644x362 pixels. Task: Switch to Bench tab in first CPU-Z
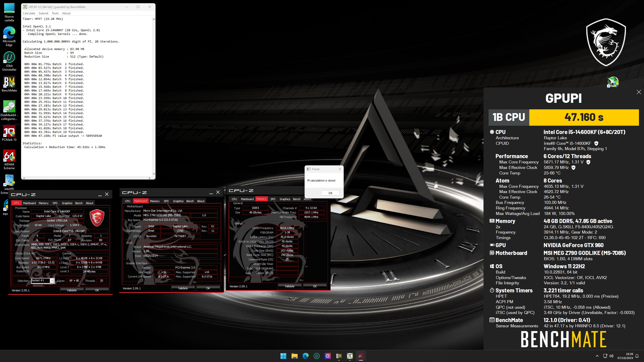(79, 203)
